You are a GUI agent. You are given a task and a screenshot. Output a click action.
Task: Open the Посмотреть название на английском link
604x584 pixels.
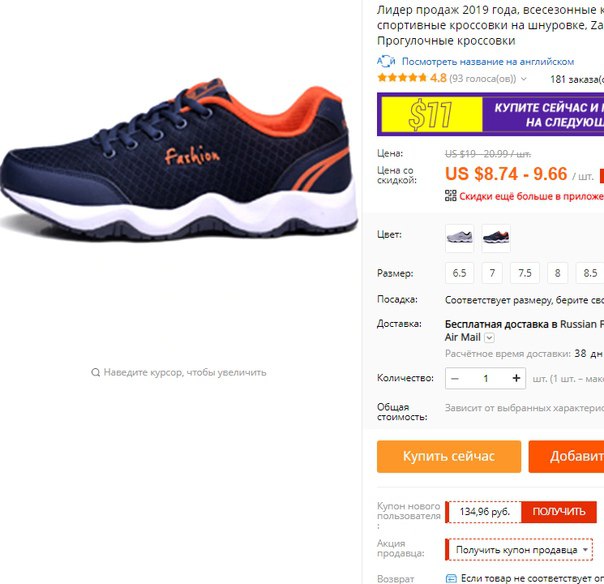(488, 62)
